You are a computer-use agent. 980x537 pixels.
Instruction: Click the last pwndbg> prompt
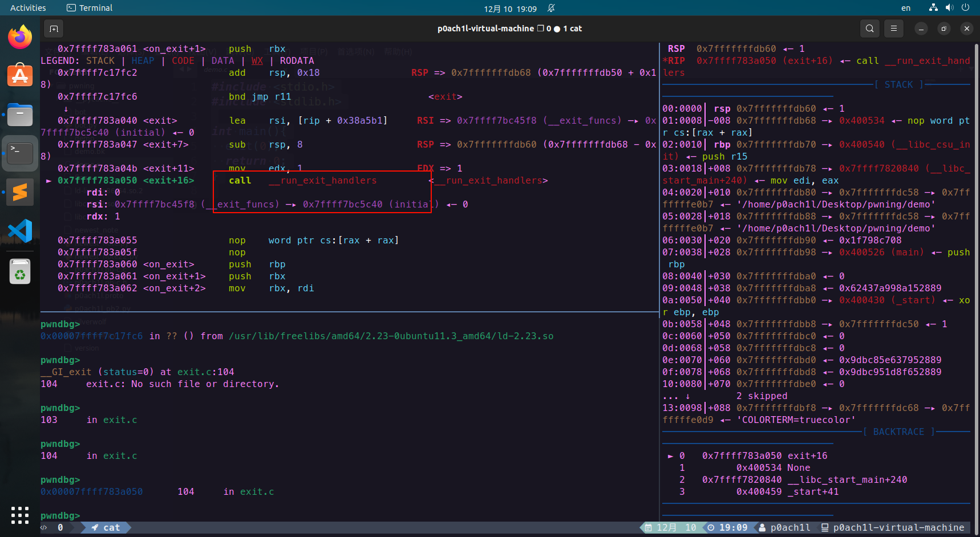point(60,516)
